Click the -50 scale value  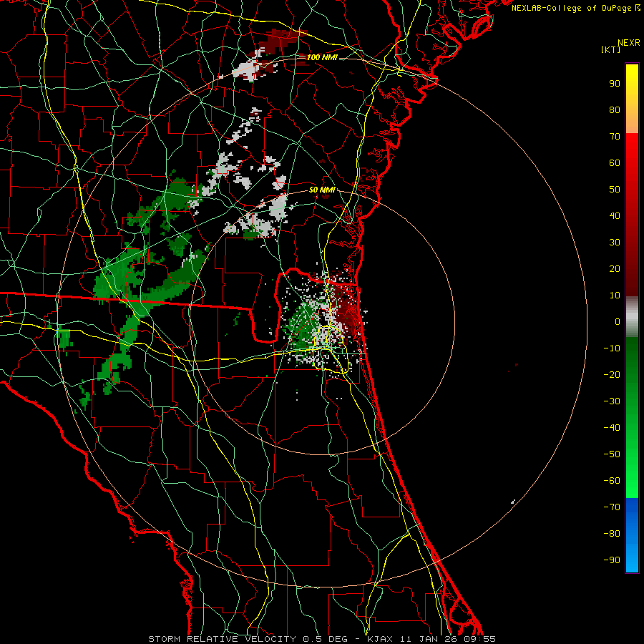pos(612,454)
